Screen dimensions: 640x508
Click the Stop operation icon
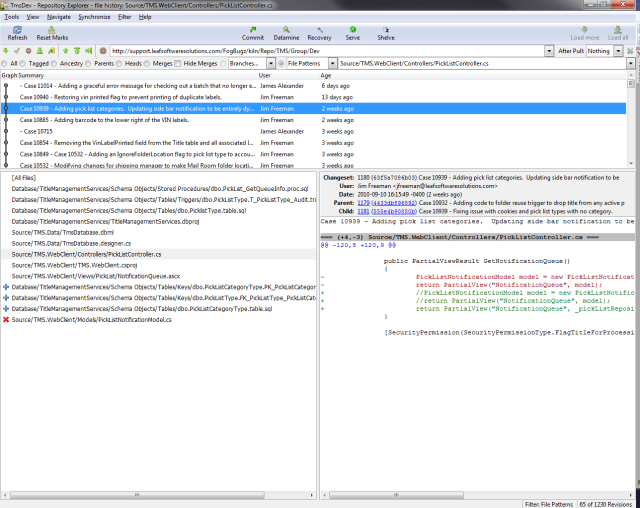click(103, 51)
